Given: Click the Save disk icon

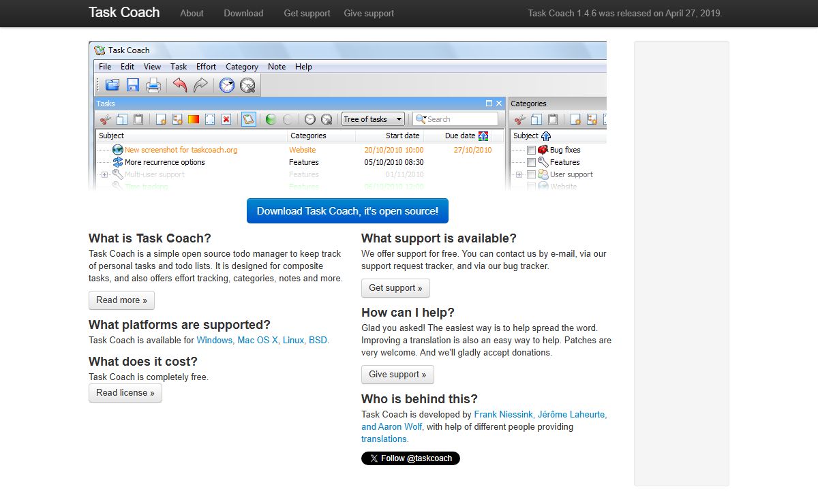Looking at the screenshot, I should 133,85.
